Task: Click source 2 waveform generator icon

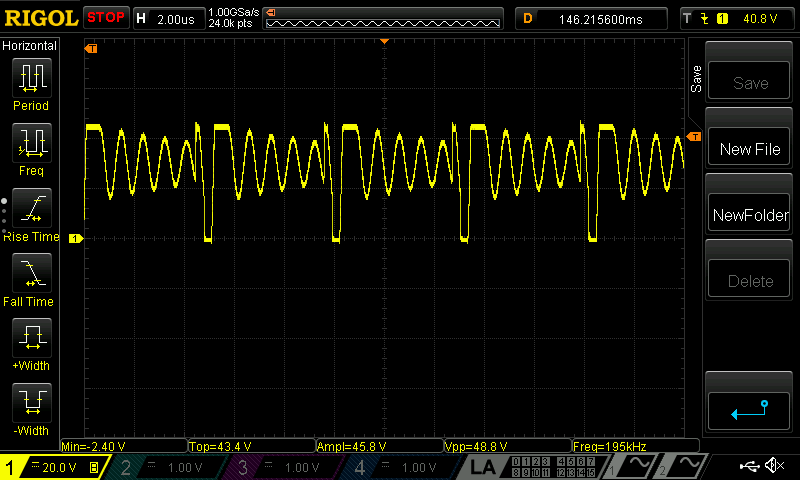Action: click(x=682, y=466)
